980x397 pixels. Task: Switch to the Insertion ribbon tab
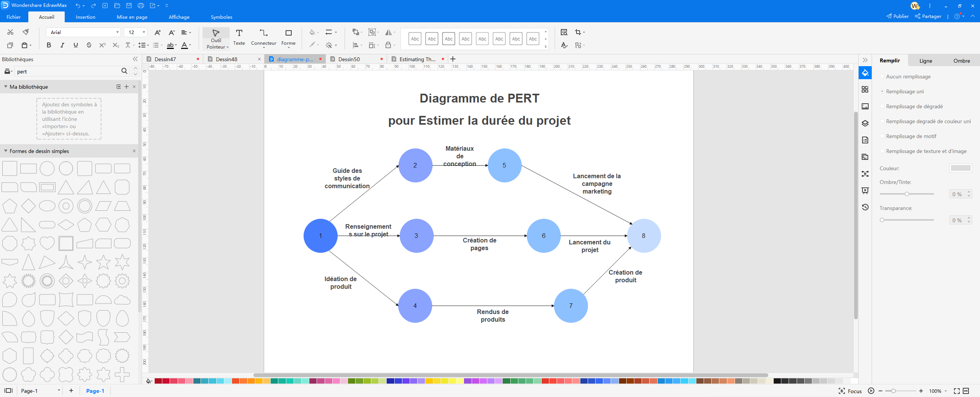click(85, 17)
